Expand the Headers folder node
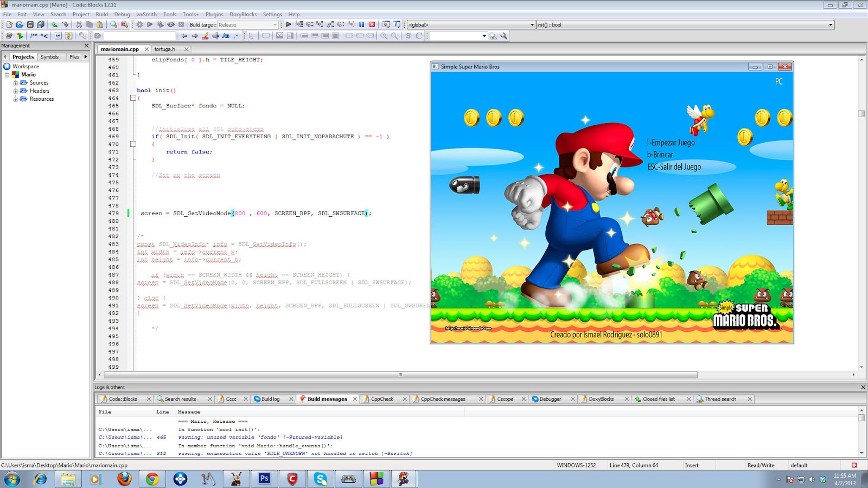Viewport: 868px width, 488px height. tap(15, 91)
